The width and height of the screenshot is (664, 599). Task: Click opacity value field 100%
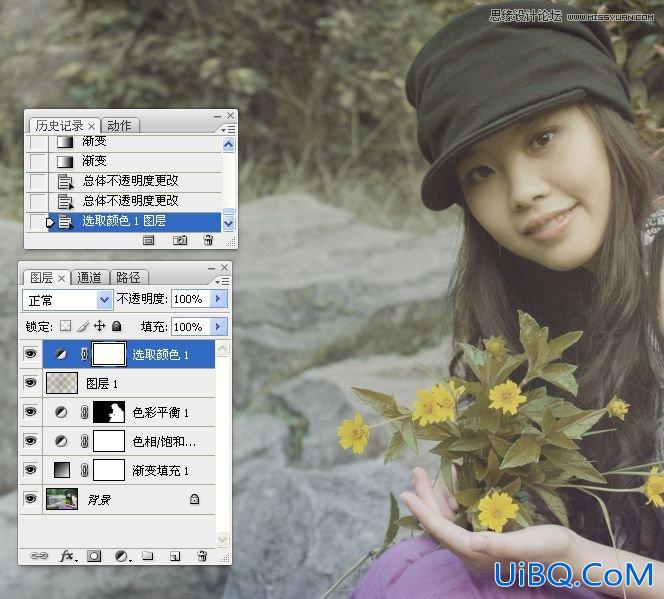coord(191,299)
